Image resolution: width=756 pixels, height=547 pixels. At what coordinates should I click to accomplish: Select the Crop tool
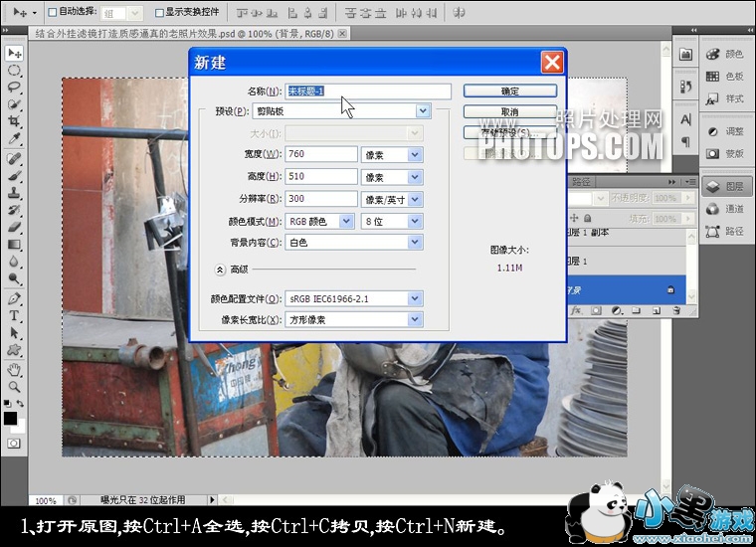coord(15,121)
